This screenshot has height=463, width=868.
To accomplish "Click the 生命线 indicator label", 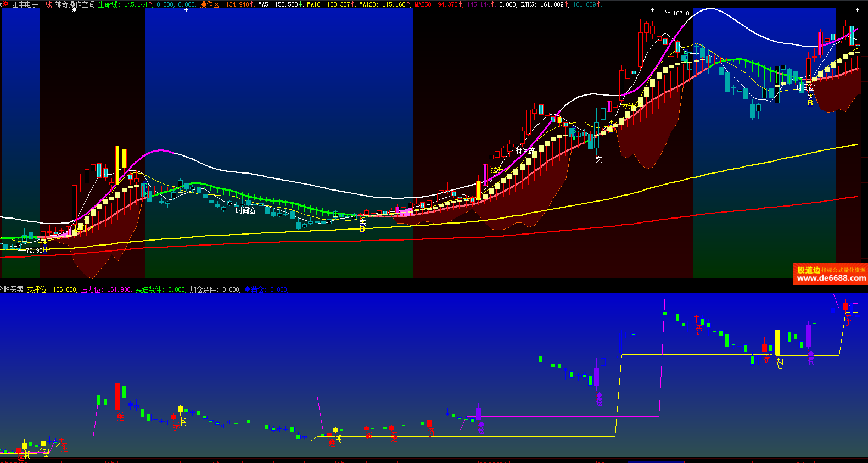I will (108, 4).
